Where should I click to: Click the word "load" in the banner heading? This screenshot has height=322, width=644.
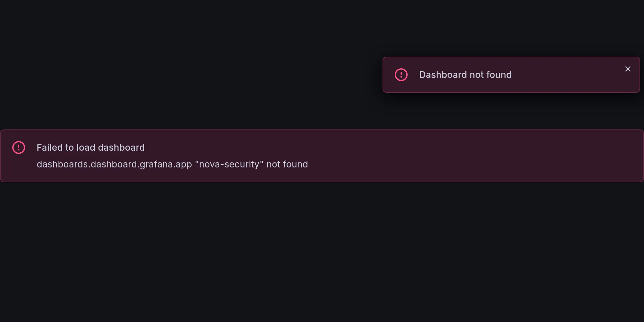(86, 147)
